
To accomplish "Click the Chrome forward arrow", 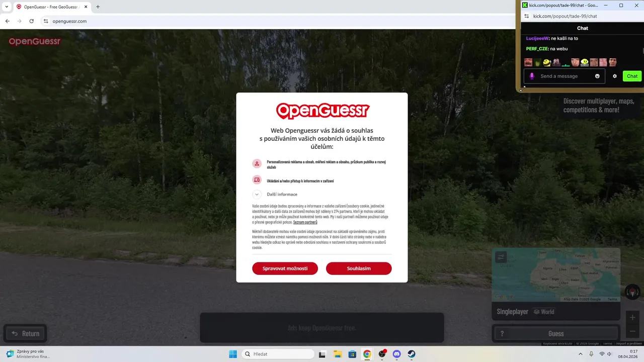I will pyautogui.click(x=19, y=21).
